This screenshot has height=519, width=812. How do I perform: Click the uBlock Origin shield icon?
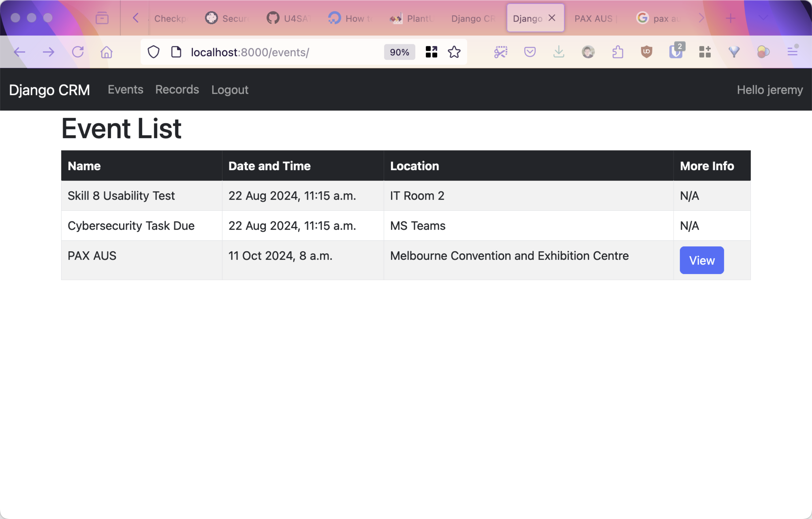point(646,52)
